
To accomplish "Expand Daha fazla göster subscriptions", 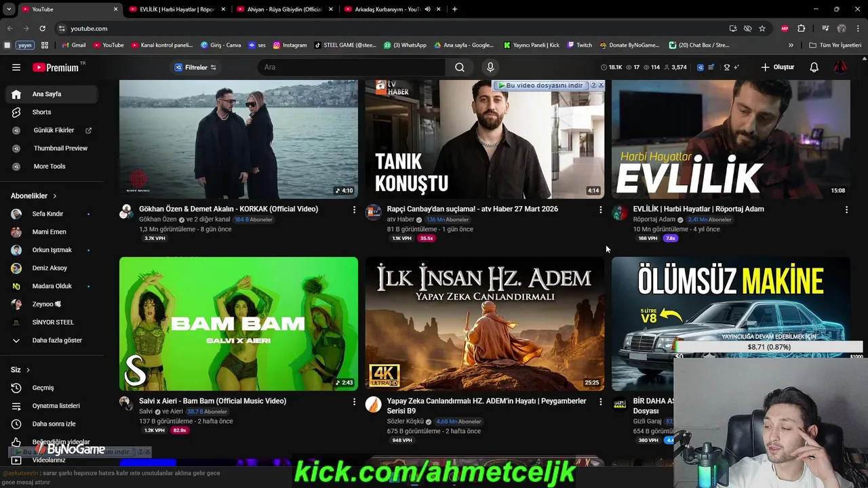I will [53, 340].
